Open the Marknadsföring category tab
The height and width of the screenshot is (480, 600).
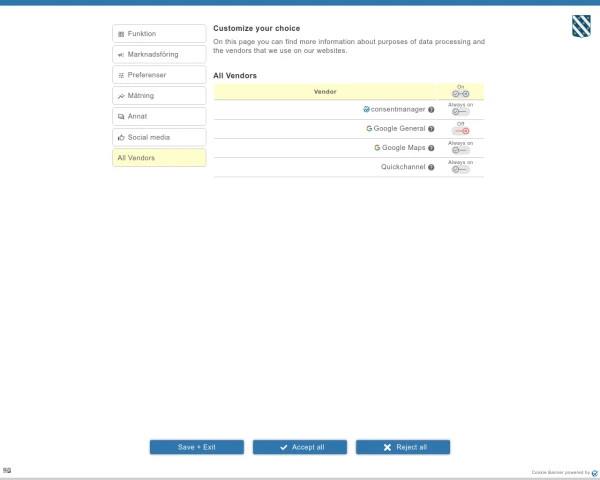(159, 54)
